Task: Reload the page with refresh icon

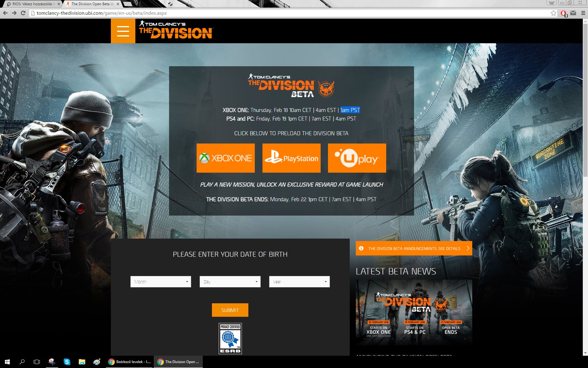Action: (23, 13)
